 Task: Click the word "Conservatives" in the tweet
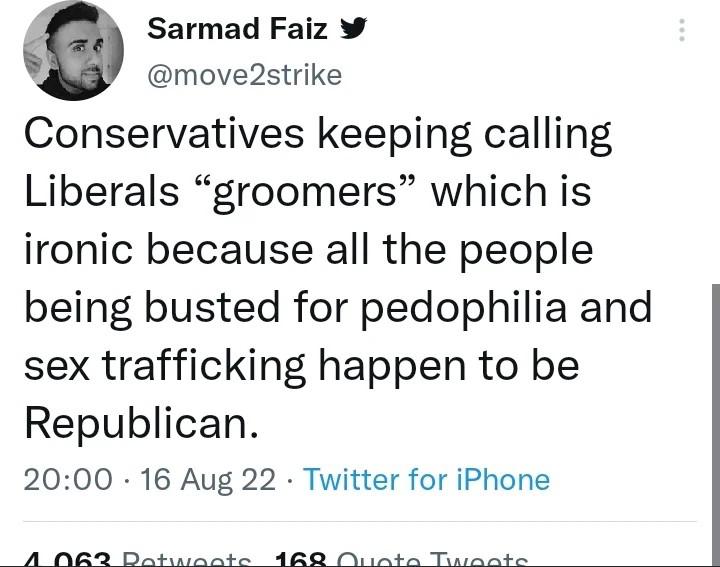pyautogui.click(x=164, y=134)
